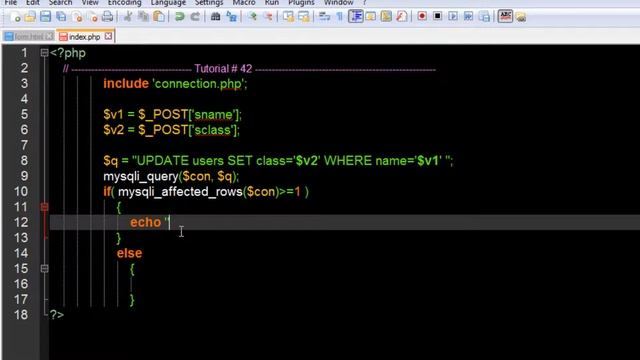640x360 pixels.
Task: Click mysqli_affected_rows on line 10
Action: (x=180, y=192)
